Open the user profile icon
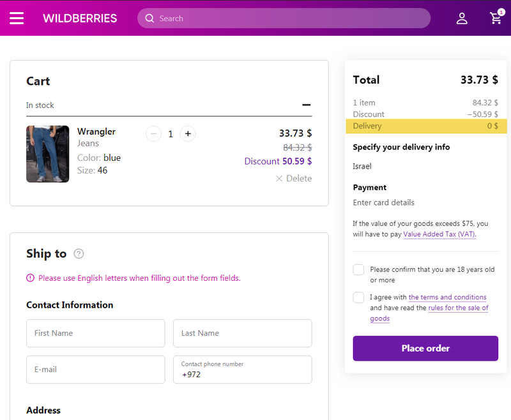 pos(462,19)
